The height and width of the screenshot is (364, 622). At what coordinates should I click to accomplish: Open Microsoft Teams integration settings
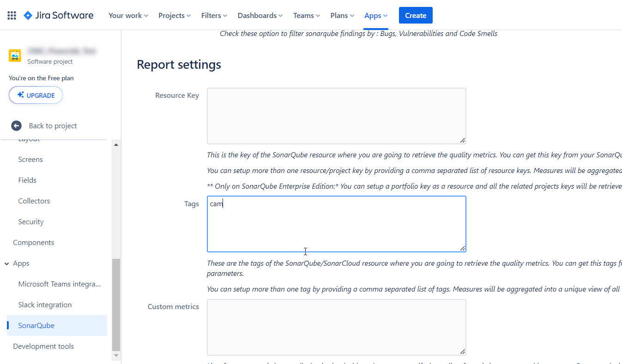click(x=59, y=284)
